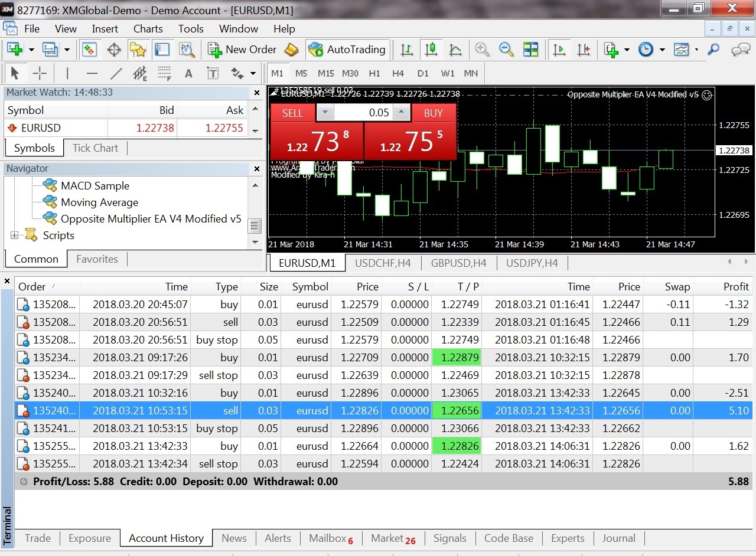Toggle the Market Watch panel icon
The width and height of the screenshot is (756, 556).
89,50
